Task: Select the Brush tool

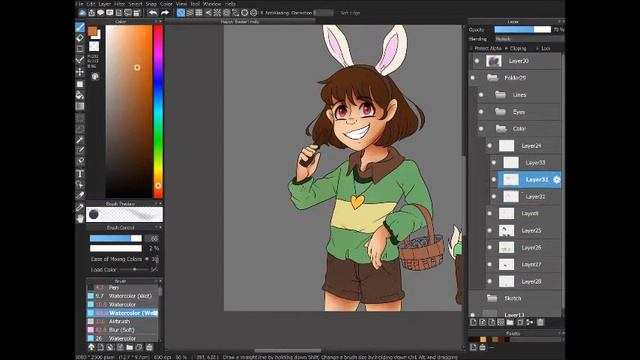Action: tap(80, 27)
